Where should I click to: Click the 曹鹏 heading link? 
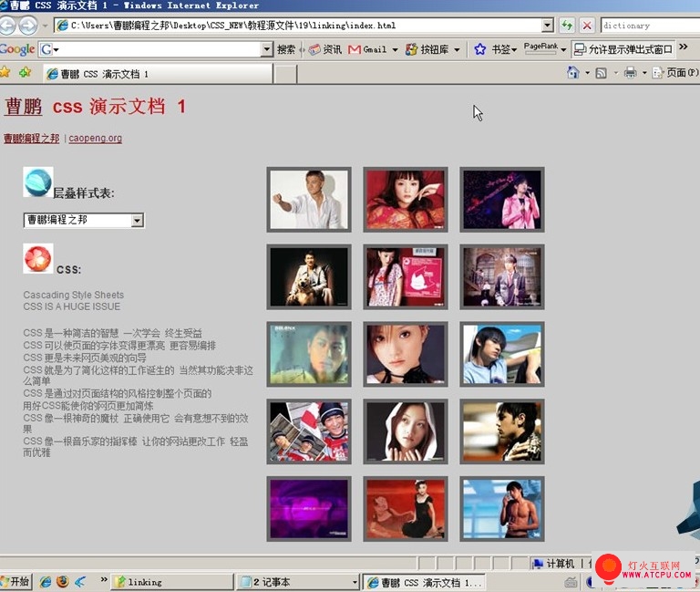pos(23,107)
